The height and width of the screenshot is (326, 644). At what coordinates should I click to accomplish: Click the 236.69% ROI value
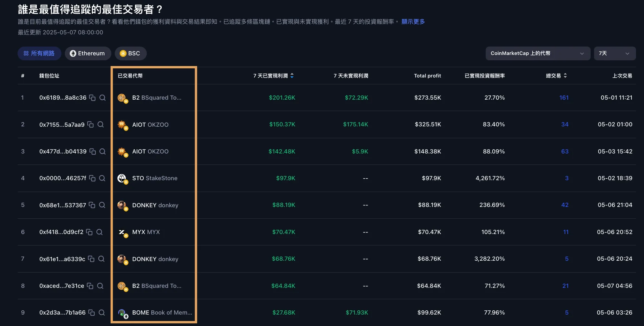click(492, 205)
